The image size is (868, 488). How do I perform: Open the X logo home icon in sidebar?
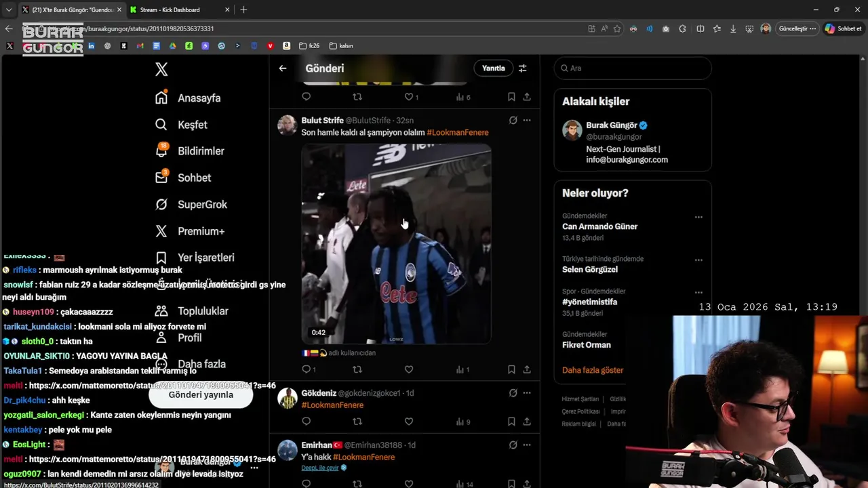point(161,69)
